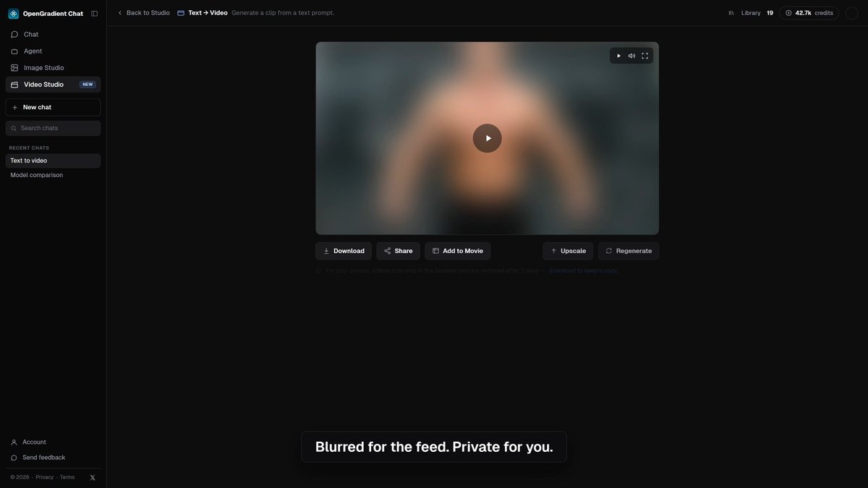Click the Text → Video mode icon
Image resolution: width=868 pixels, height=488 pixels.
(181, 13)
